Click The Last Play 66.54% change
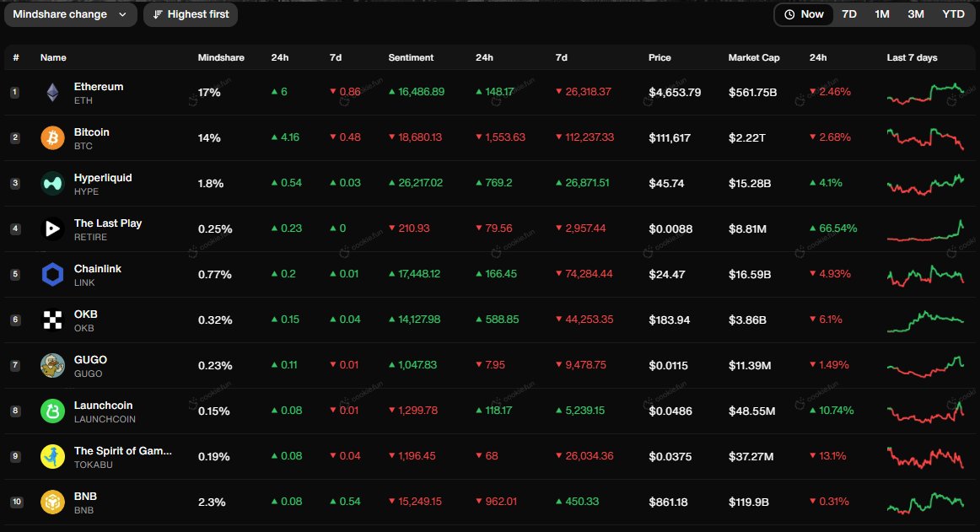Image resolution: width=980 pixels, height=532 pixels. coord(834,228)
